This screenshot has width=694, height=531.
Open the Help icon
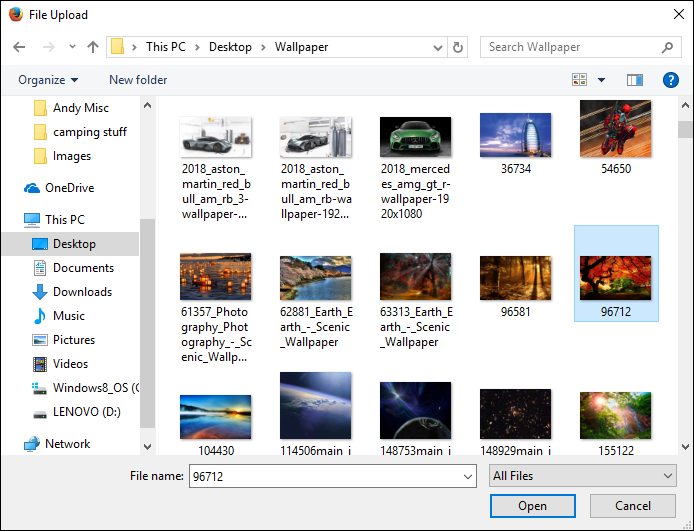click(671, 80)
